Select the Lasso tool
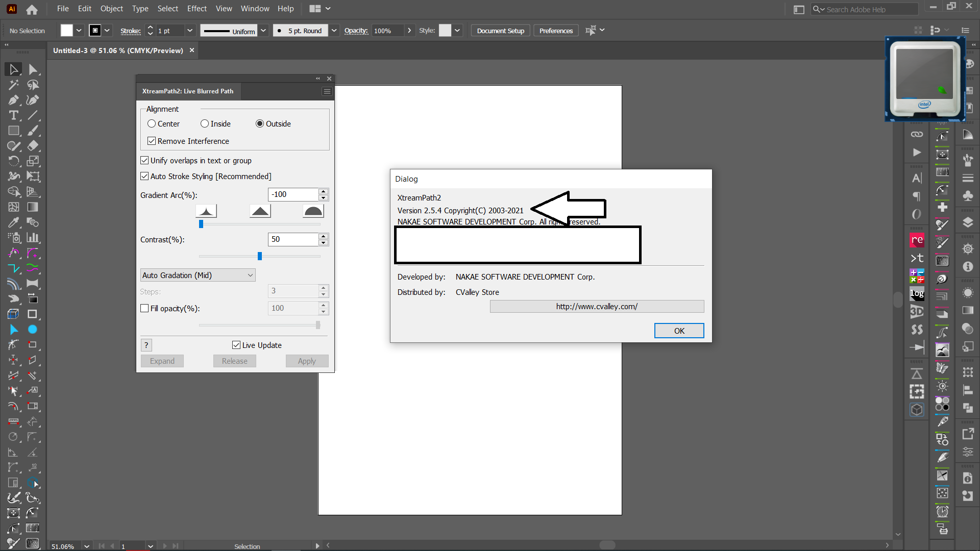 [x=33, y=85]
